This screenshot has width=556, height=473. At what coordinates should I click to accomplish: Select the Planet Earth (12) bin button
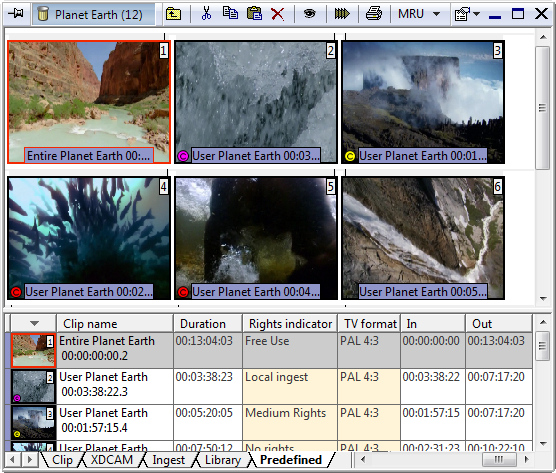94,14
